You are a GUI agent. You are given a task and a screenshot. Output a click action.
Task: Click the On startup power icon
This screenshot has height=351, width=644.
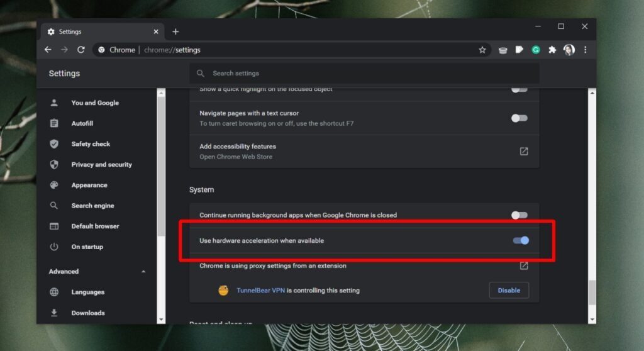coord(54,247)
